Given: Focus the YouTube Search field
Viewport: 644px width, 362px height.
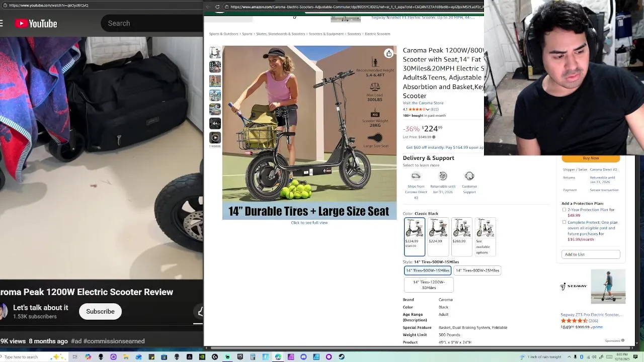Looking at the screenshot, I should [x=151, y=23].
